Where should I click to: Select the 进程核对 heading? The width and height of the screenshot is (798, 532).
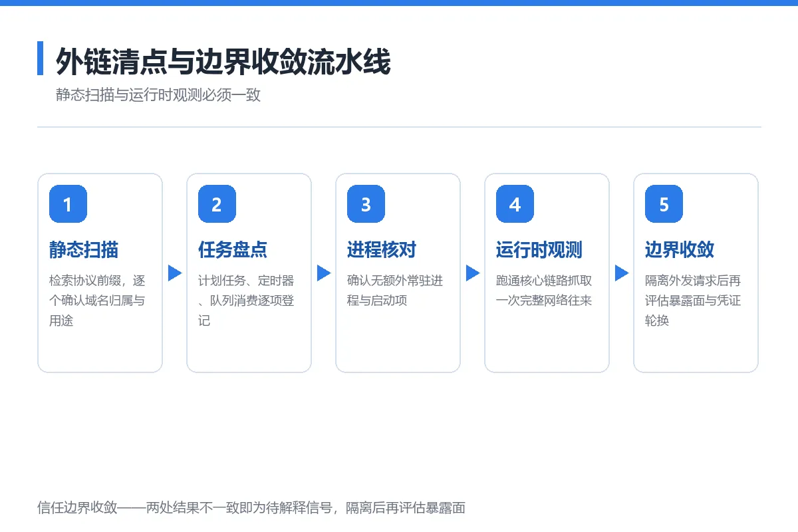[382, 250]
